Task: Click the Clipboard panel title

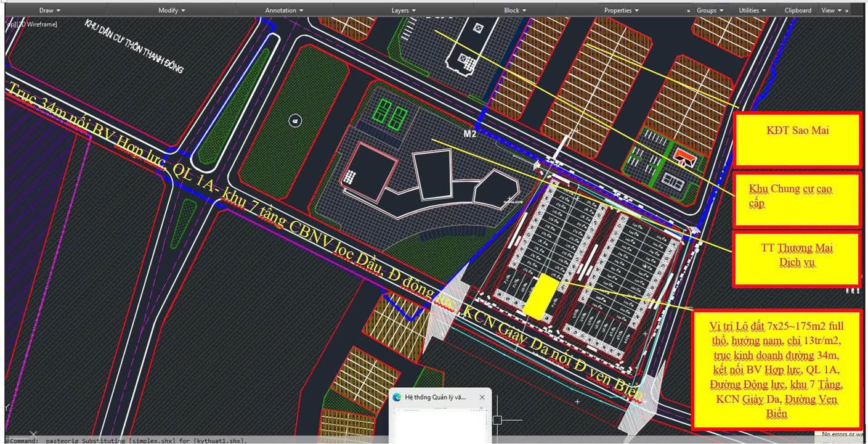Action: [x=798, y=10]
